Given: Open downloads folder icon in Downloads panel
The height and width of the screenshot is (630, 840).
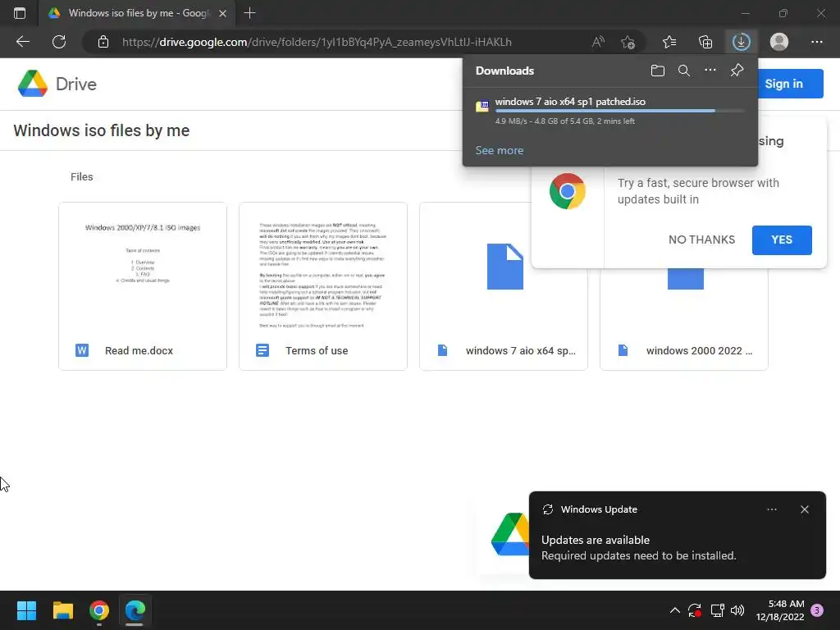Looking at the screenshot, I should (x=657, y=71).
